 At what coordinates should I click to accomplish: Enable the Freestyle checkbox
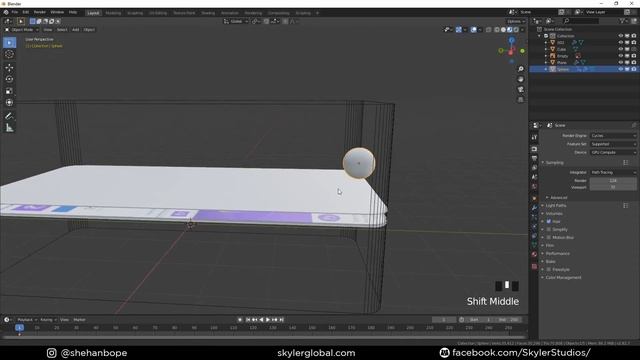click(549, 269)
